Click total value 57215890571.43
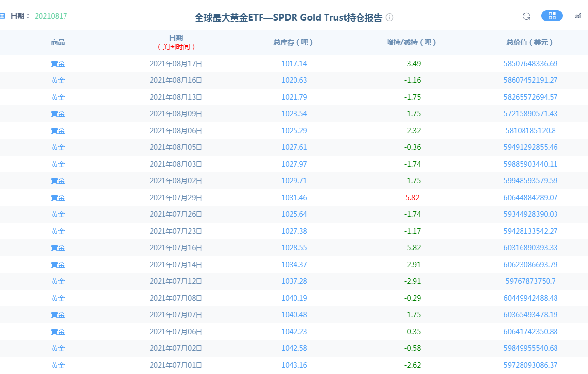 pyautogui.click(x=530, y=114)
